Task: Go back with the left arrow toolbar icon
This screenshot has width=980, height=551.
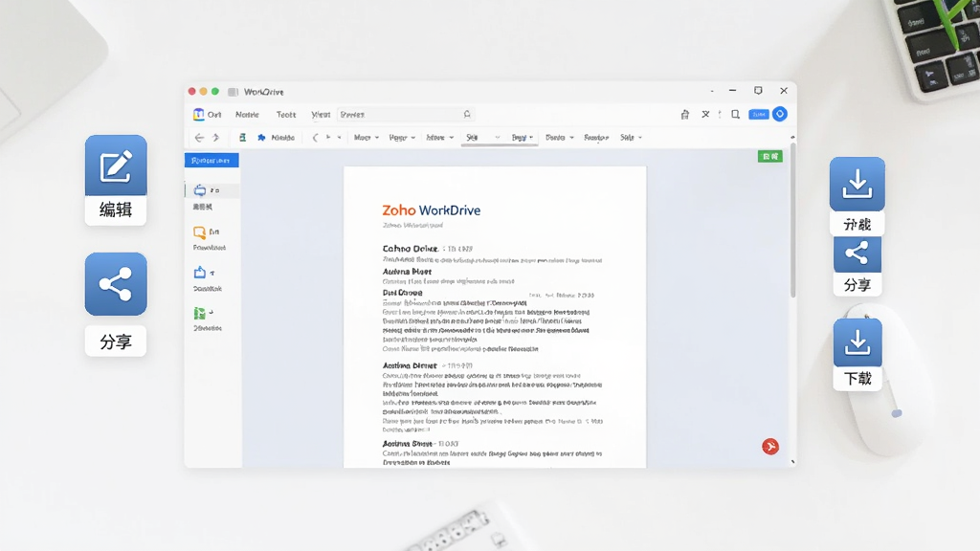Action: 199,138
